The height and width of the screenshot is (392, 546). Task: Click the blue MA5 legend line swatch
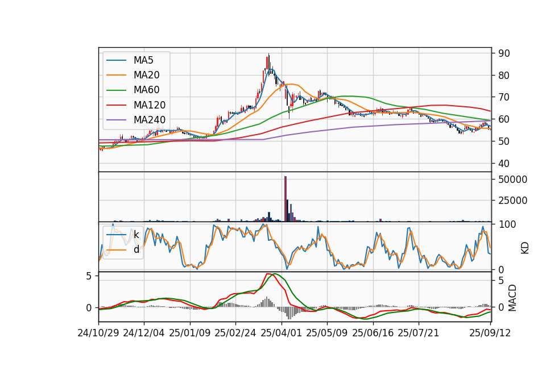pos(116,60)
